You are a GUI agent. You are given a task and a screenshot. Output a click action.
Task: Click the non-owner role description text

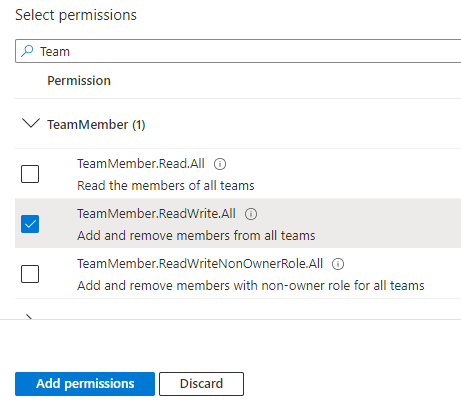point(251,285)
